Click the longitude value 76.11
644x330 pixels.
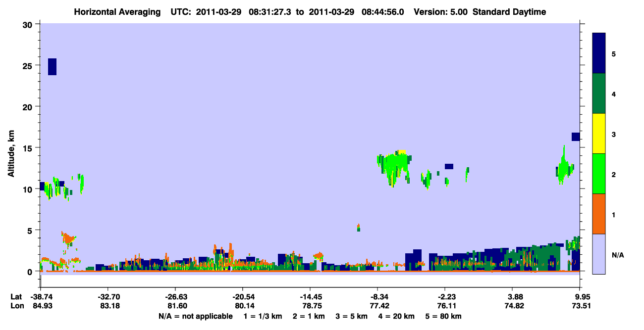coord(446,306)
